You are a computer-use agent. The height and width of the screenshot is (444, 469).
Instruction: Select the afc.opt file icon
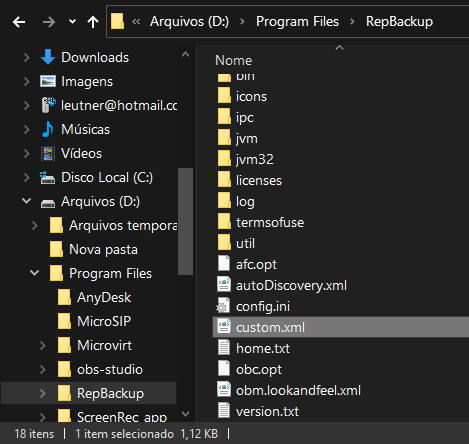point(224,263)
